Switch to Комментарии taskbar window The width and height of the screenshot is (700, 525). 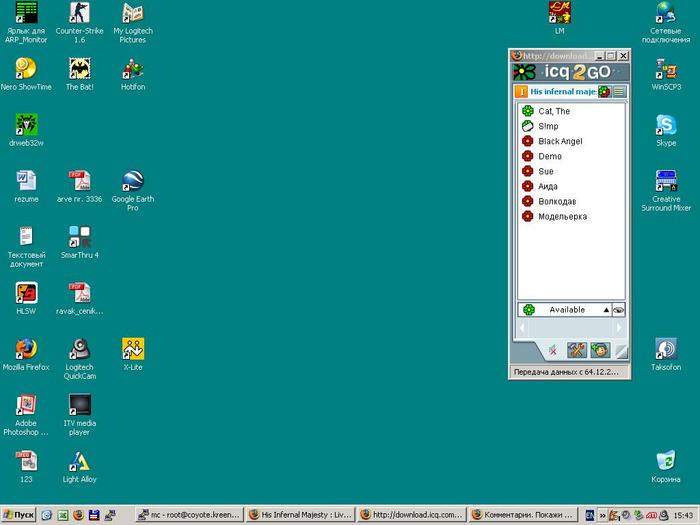click(522, 515)
